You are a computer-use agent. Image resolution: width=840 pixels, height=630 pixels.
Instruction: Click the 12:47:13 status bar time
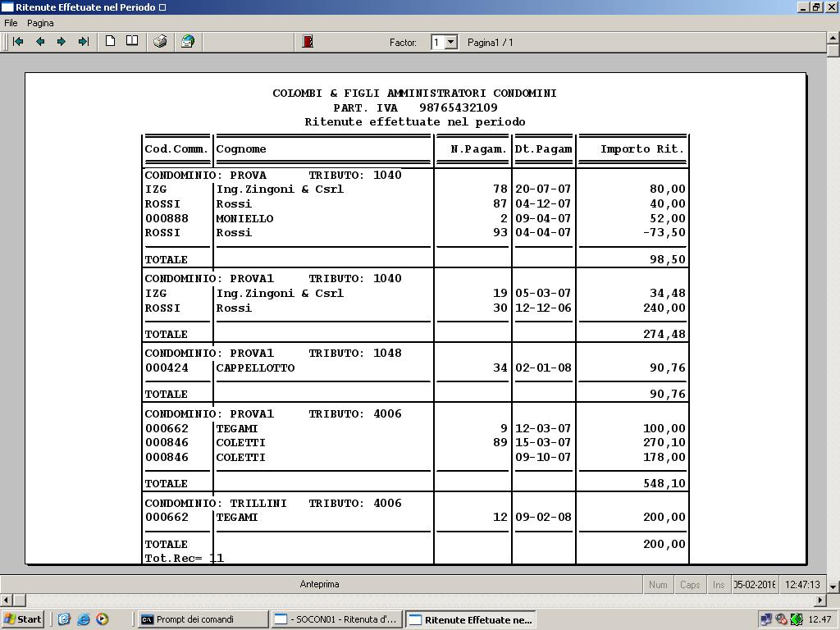(802, 584)
